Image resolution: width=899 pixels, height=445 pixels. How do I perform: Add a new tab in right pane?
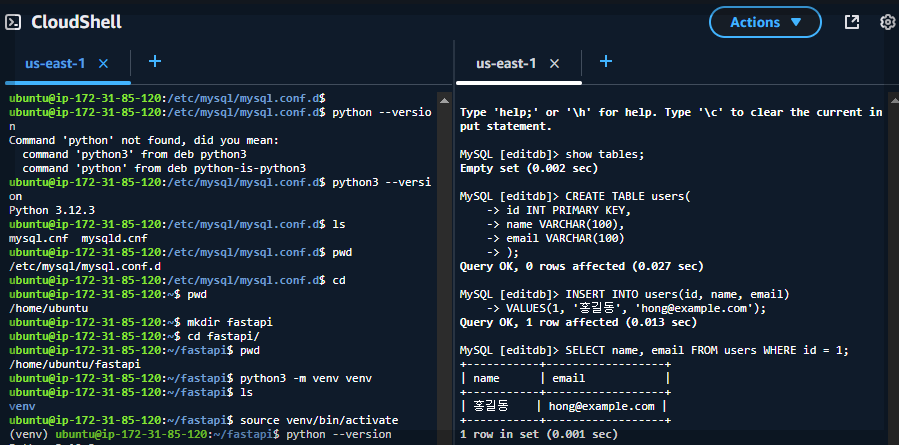(606, 61)
